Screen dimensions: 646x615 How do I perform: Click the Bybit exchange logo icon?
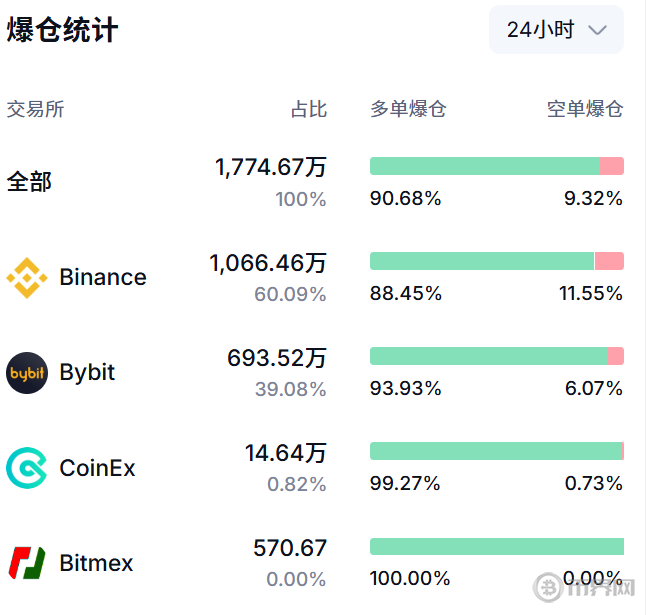click(x=27, y=373)
